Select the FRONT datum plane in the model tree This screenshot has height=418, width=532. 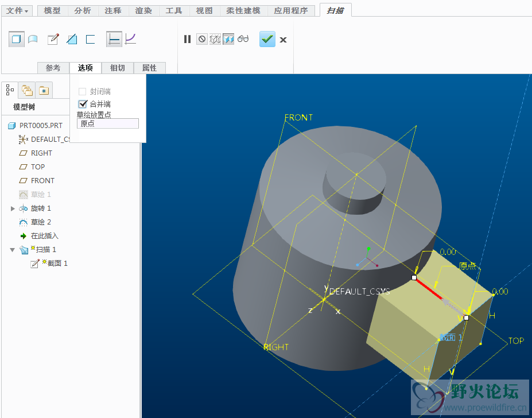(37, 181)
